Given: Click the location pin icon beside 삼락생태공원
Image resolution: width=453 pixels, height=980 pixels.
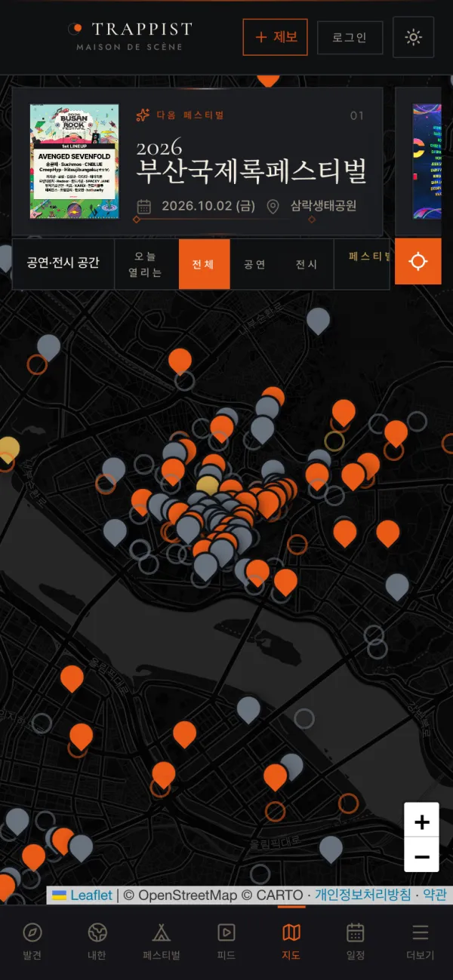Looking at the screenshot, I should 273,206.
